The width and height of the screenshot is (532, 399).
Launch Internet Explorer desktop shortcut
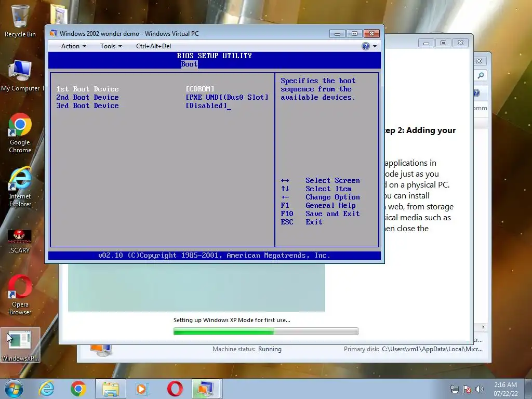click(x=20, y=187)
